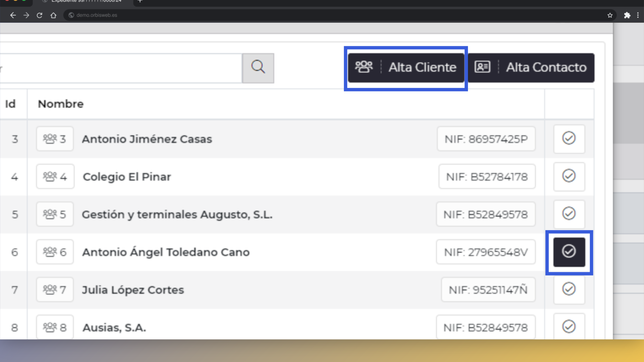Bookmark the page with the star icon

tap(610, 15)
